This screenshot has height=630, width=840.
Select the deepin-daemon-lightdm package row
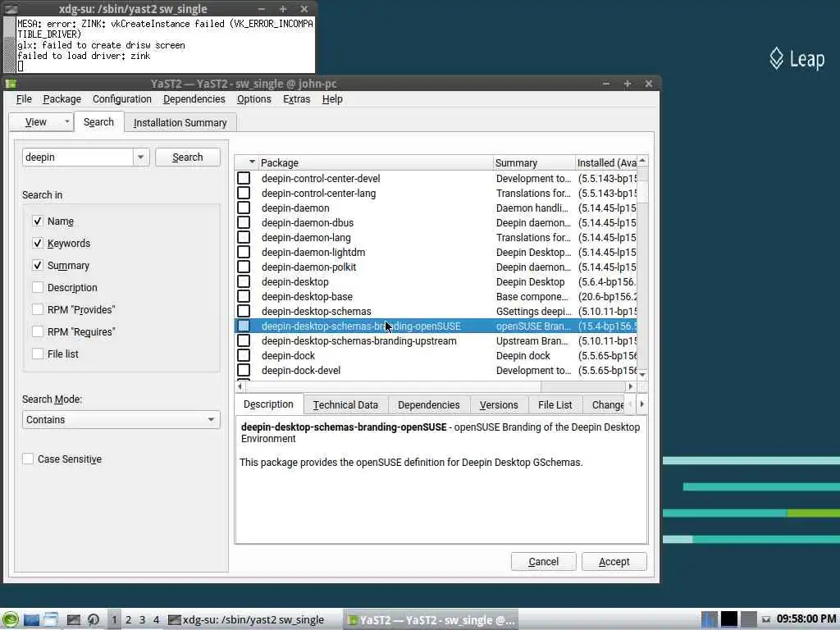pos(435,253)
